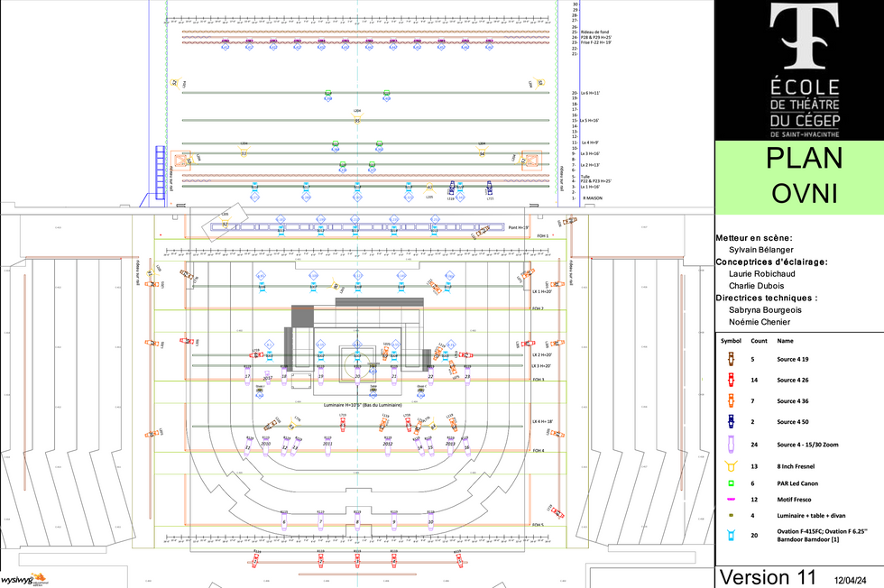Viewport: 884px width, 588px height.
Task: Click the green PAR Led Canon legend symbol
Action: tap(731, 483)
